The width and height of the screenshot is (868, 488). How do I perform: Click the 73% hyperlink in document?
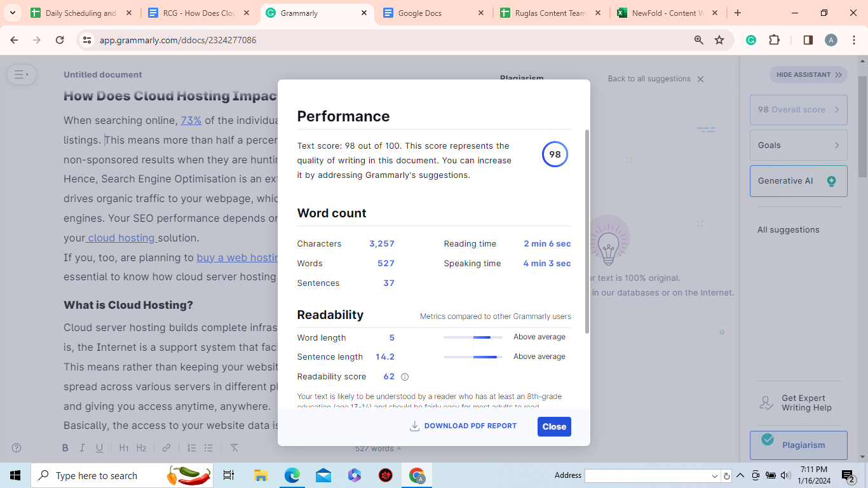click(x=191, y=120)
